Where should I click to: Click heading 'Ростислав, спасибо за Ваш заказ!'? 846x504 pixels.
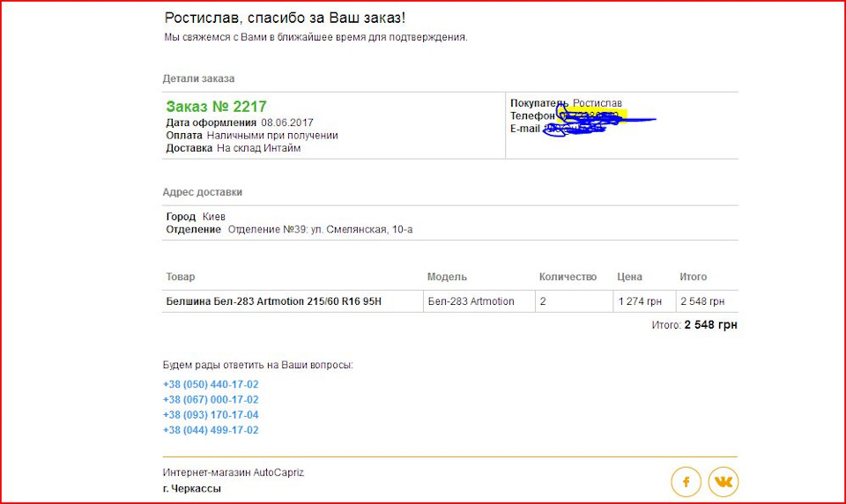pos(285,18)
